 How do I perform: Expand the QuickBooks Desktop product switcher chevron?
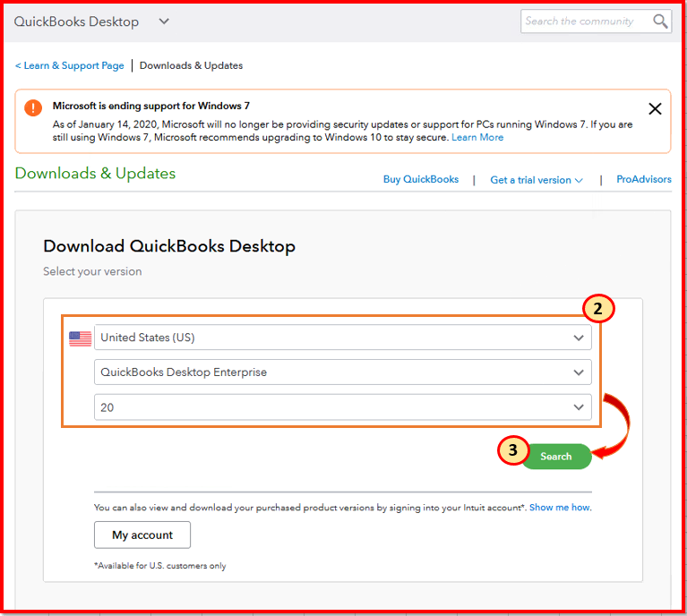coord(164,21)
